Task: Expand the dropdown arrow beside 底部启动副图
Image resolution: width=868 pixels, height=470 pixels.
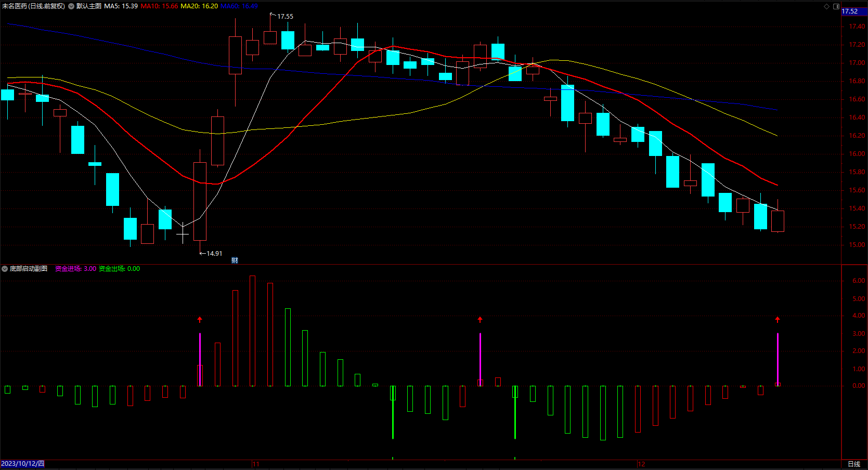Action: pyautogui.click(x=5, y=269)
